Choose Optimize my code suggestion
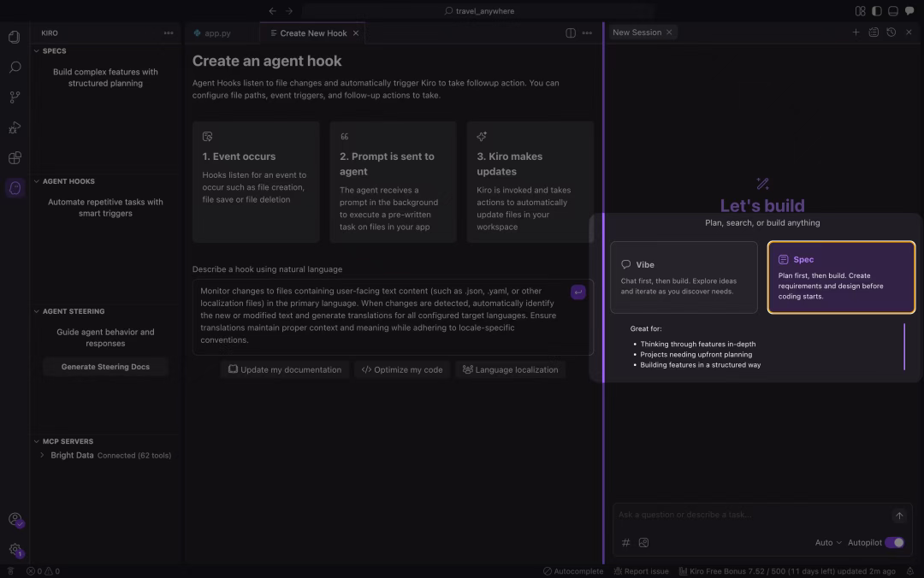This screenshot has height=578, width=924. (x=402, y=370)
